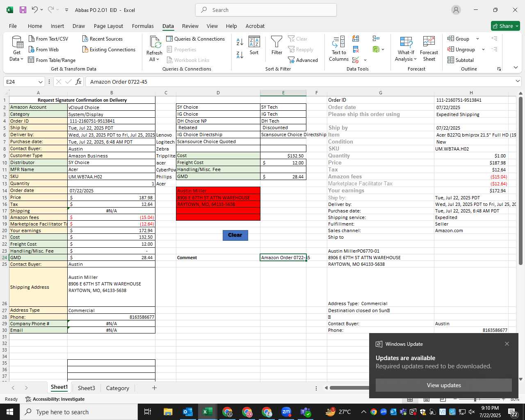Show hidden system tray icons
This screenshot has height=420, width=525.
pos(363,412)
